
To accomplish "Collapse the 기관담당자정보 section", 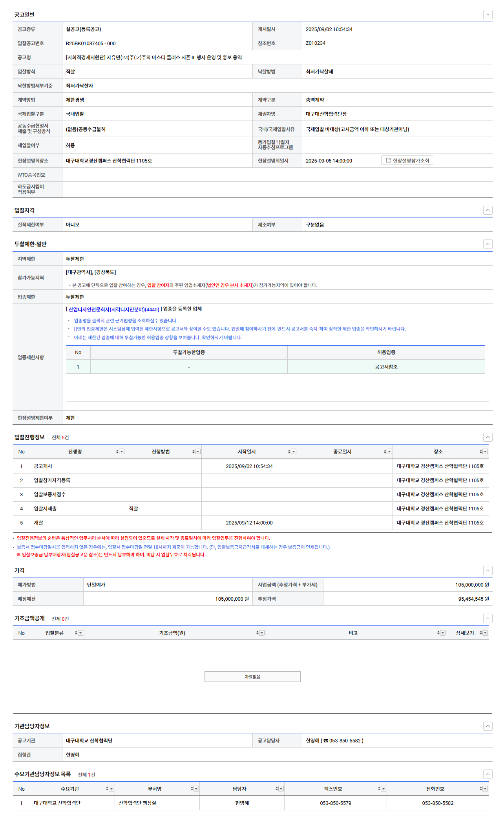I will [x=488, y=726].
